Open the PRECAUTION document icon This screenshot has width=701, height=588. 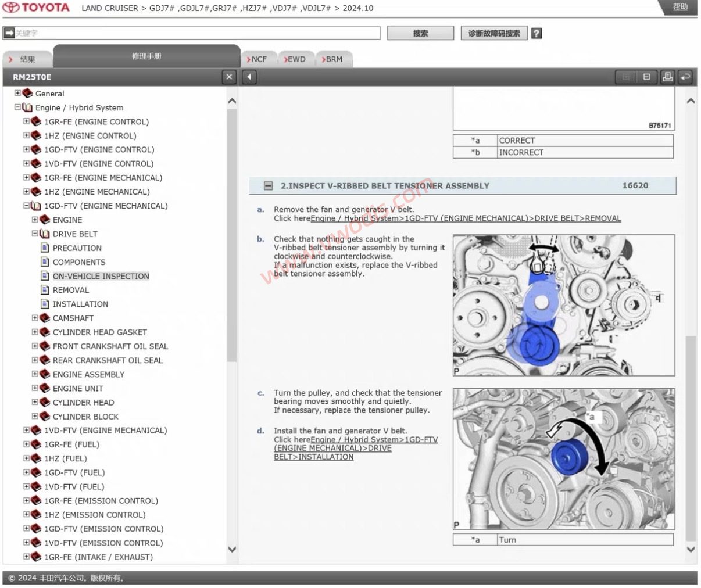pyautogui.click(x=45, y=248)
